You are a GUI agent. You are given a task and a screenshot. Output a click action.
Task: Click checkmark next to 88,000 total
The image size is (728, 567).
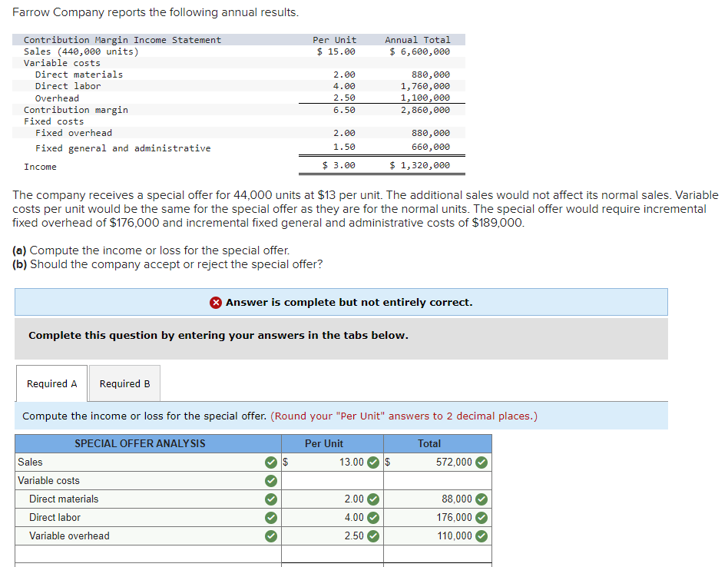[x=481, y=499]
